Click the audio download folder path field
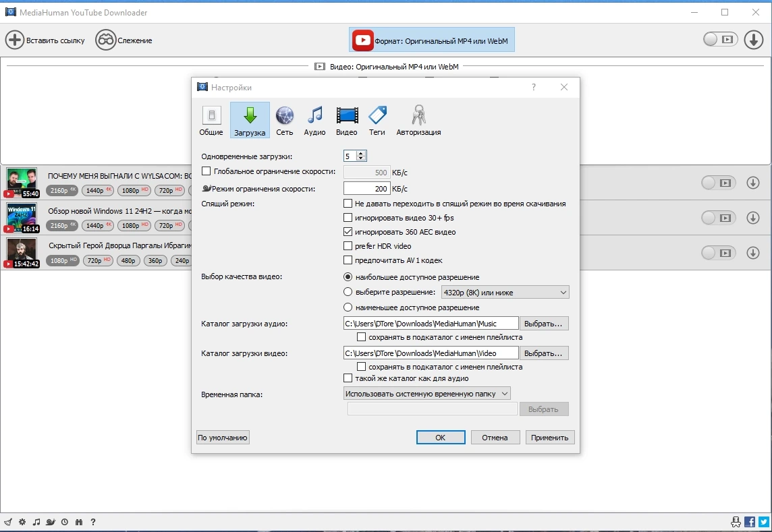Screen dimensions: 772x532 point(431,324)
